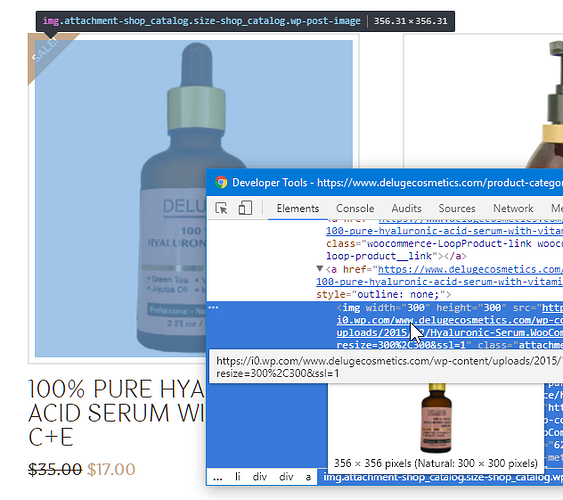This screenshot has width=563, height=500.
Task: Select the 'li' breadcrumb element
Action: [x=237, y=477]
